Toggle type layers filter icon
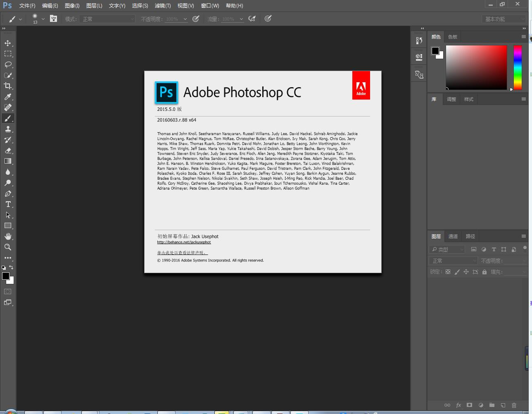The height and width of the screenshot is (414, 532). point(494,249)
